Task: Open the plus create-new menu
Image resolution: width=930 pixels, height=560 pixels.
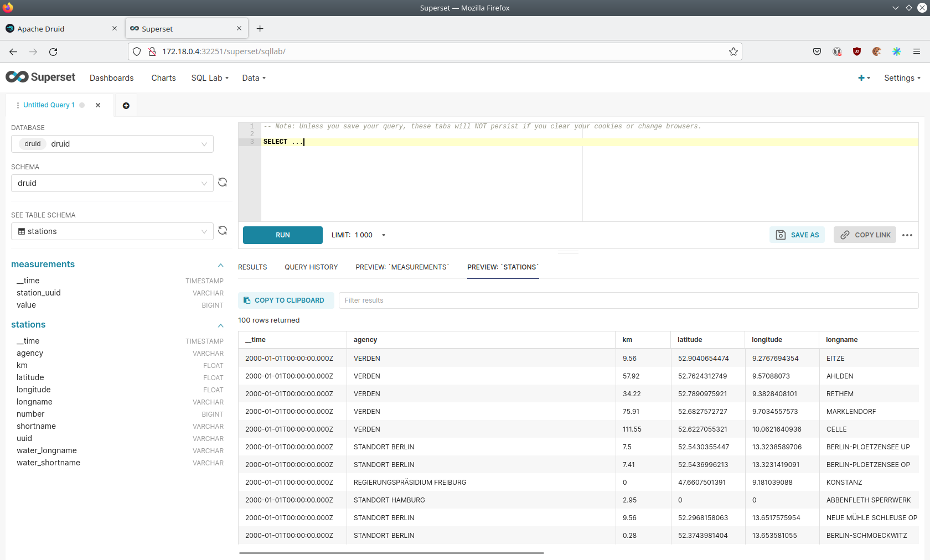Action: pyautogui.click(x=864, y=78)
